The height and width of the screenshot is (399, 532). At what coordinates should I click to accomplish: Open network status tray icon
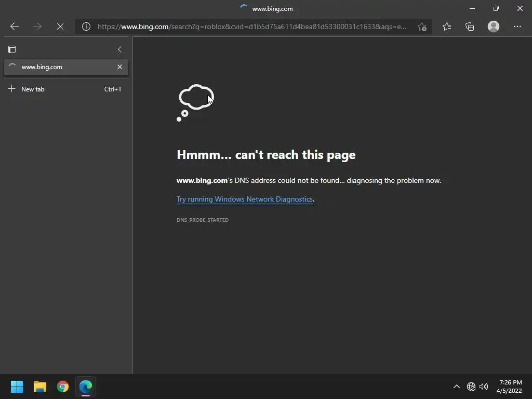coord(471,387)
